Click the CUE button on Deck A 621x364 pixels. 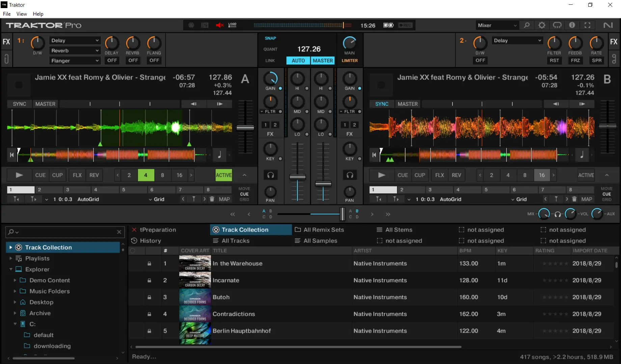(40, 175)
